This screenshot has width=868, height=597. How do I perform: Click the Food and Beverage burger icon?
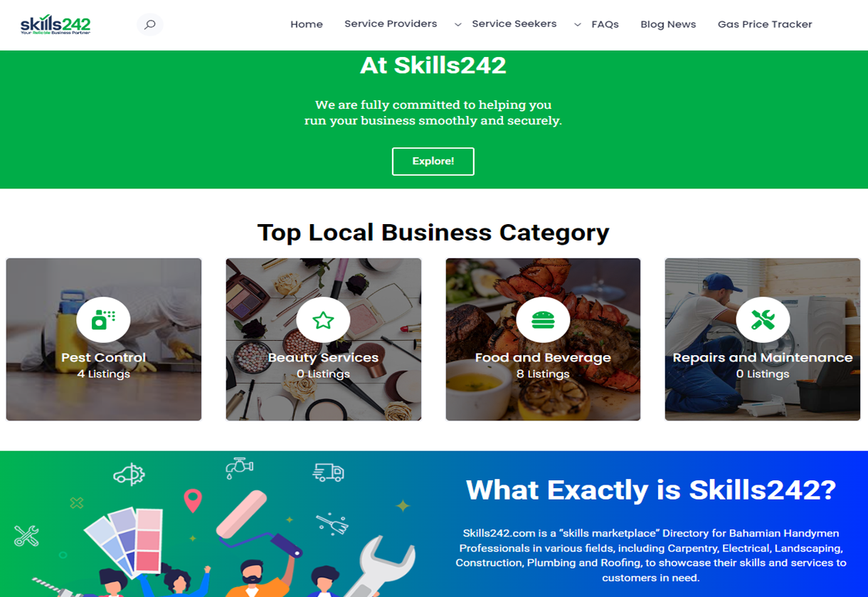(x=543, y=320)
